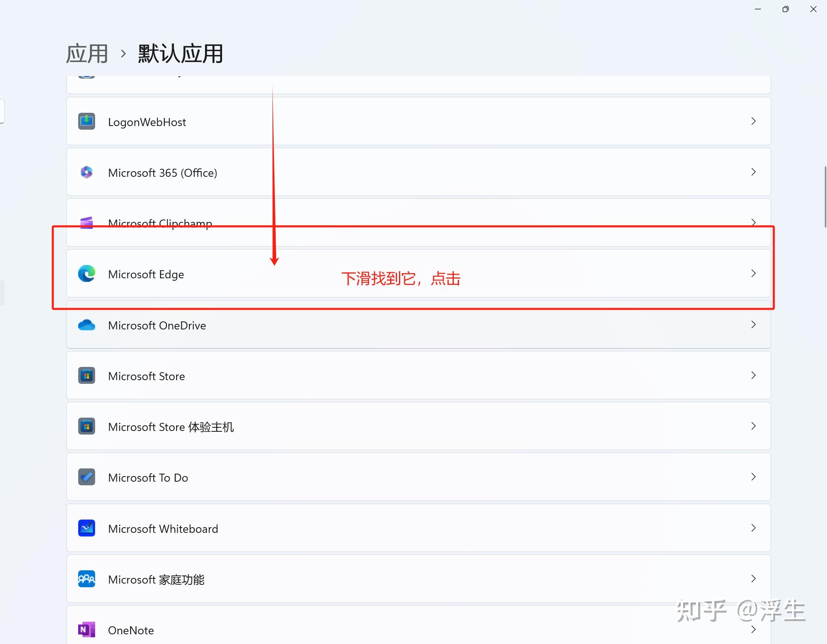
Task: Expand the OneNote row chevron
Action: pyautogui.click(x=753, y=630)
